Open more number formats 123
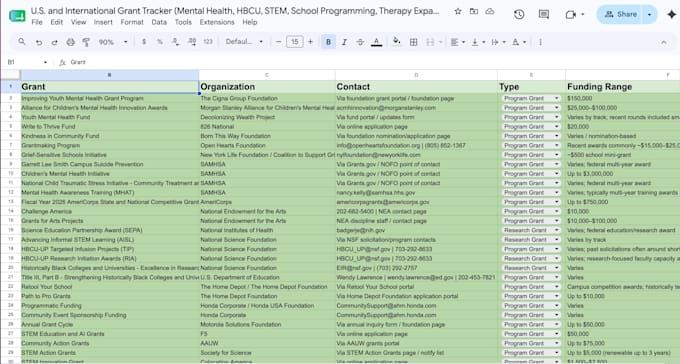 point(208,42)
